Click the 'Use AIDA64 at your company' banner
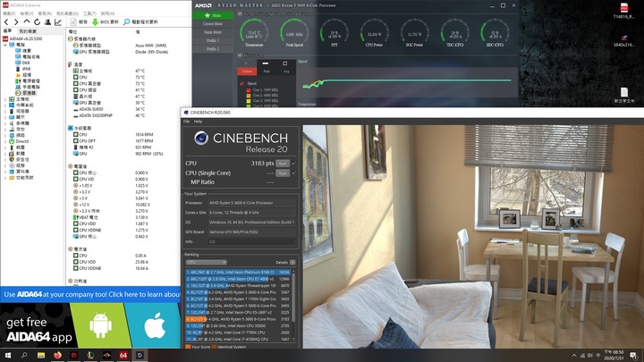 tap(90, 294)
